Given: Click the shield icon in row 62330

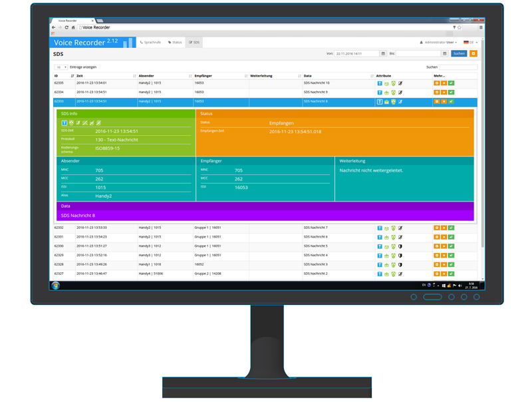Looking at the screenshot, I should coord(400,246).
